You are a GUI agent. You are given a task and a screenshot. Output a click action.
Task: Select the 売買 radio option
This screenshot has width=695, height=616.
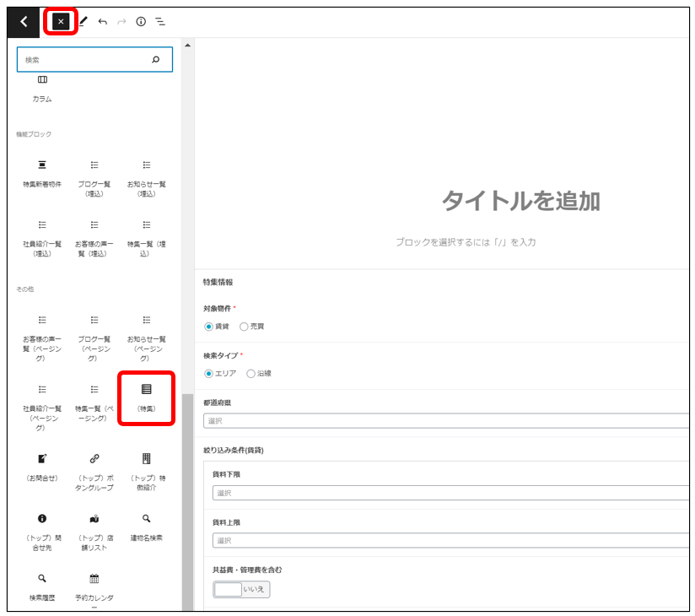(x=245, y=327)
